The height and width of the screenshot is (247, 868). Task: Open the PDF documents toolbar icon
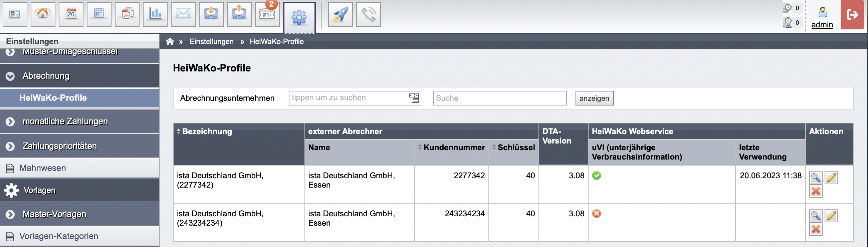pyautogui.click(x=127, y=14)
